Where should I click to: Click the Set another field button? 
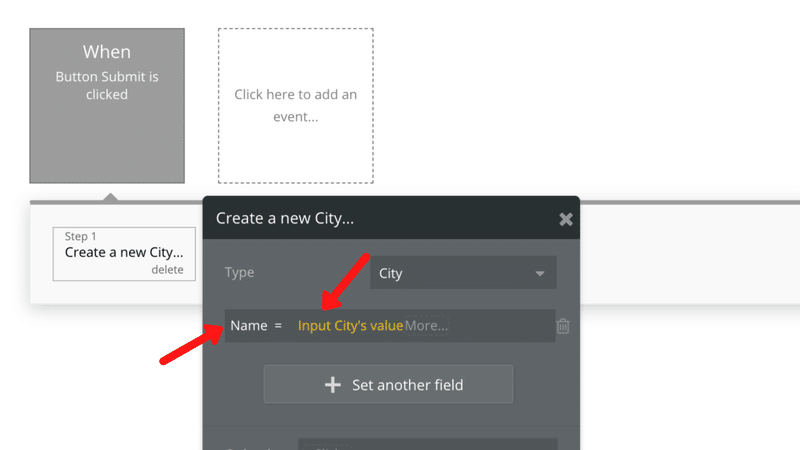tap(388, 384)
